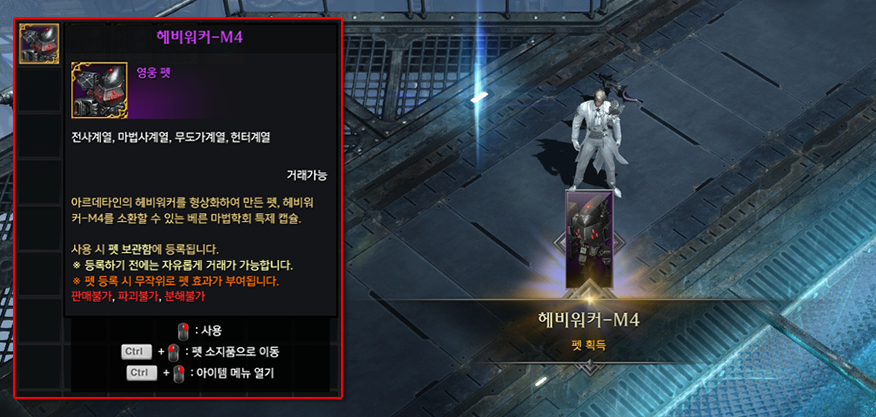Click the 거래가능 trade status text
Viewport: 876px width, 417px height.
[307, 175]
